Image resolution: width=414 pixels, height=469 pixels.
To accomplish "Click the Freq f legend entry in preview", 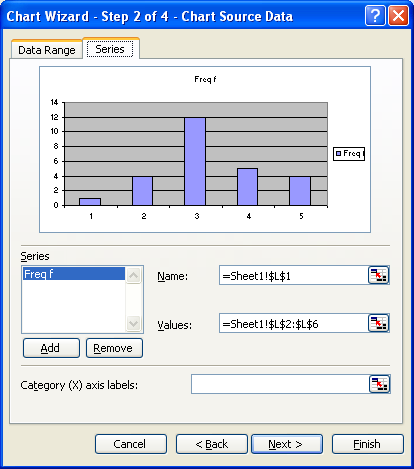I will click(349, 154).
